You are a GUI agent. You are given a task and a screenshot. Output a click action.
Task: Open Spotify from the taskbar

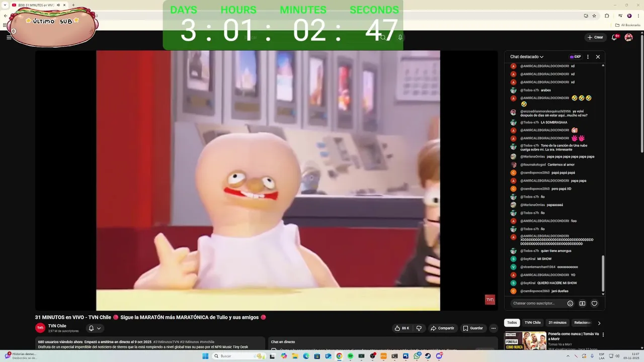pyautogui.click(x=350, y=356)
